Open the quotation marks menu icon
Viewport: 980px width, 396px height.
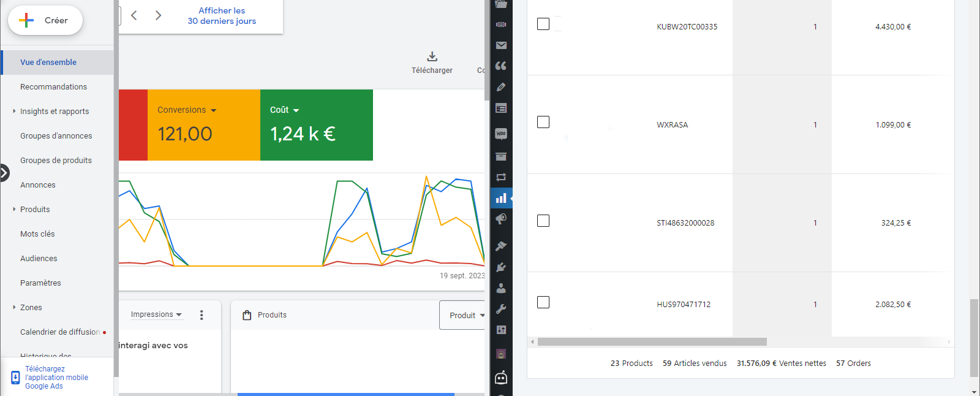tap(501, 66)
